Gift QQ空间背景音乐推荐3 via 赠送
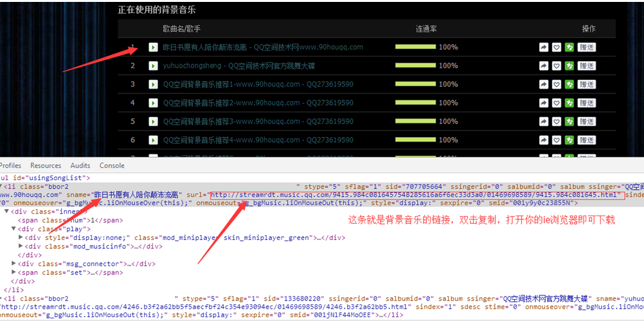The image size is (644, 321). (587, 122)
